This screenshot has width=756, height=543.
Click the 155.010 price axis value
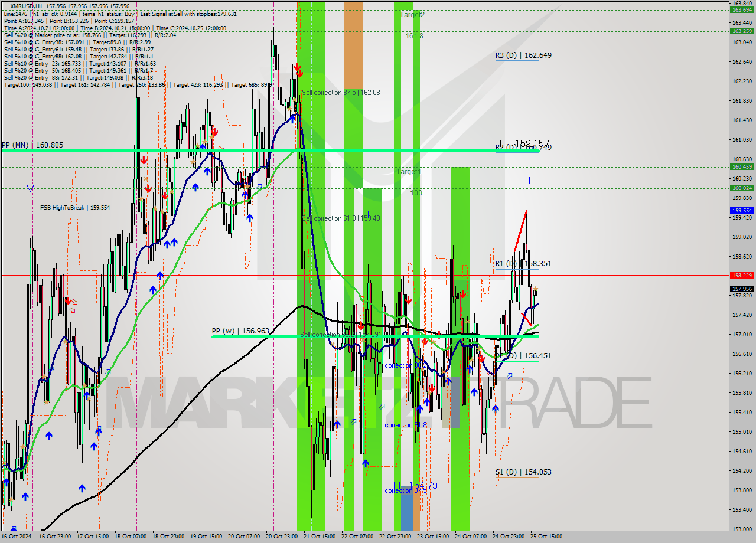pyautogui.click(x=741, y=431)
